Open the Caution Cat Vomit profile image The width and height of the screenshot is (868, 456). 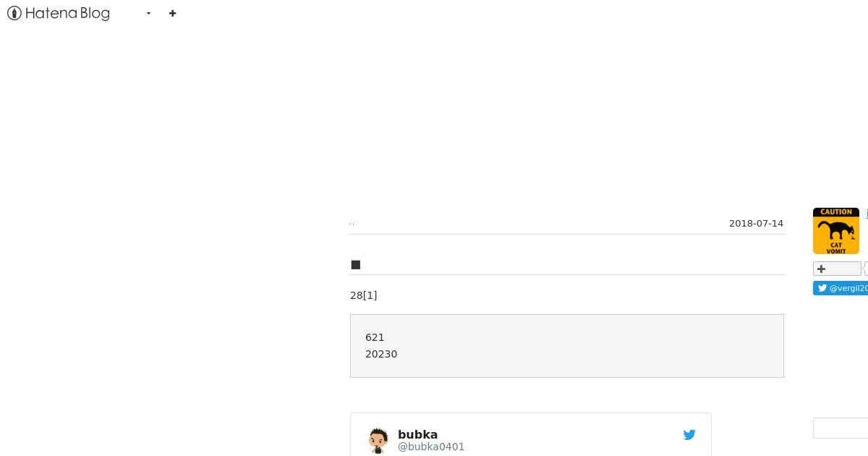[836, 231]
